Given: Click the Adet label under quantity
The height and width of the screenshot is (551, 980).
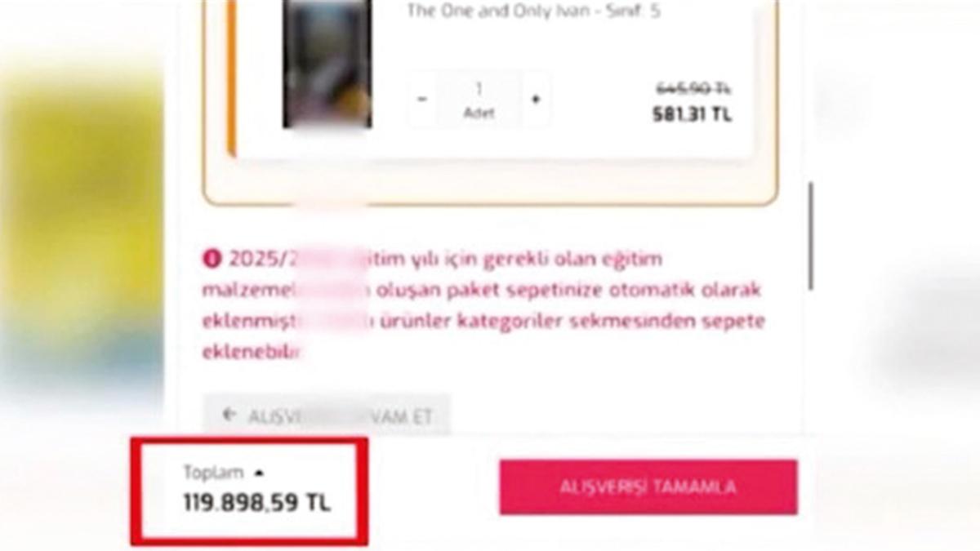Looking at the screenshot, I should 479,113.
